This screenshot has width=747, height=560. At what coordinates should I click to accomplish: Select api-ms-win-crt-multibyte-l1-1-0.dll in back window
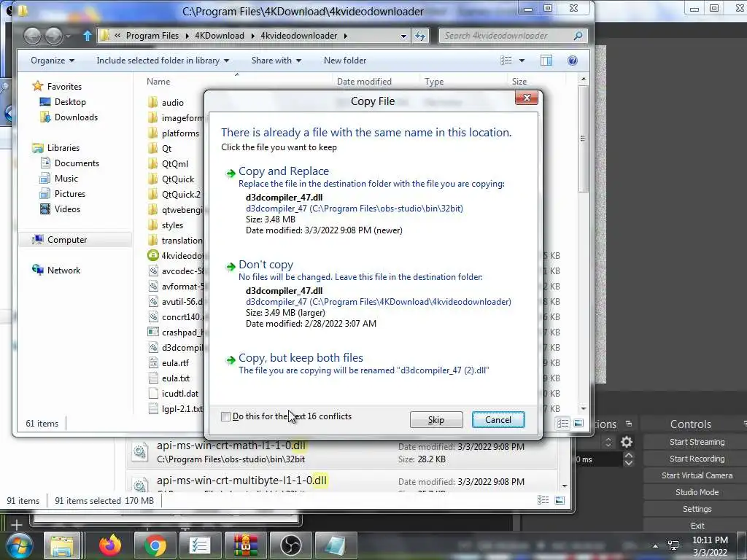[341, 482]
